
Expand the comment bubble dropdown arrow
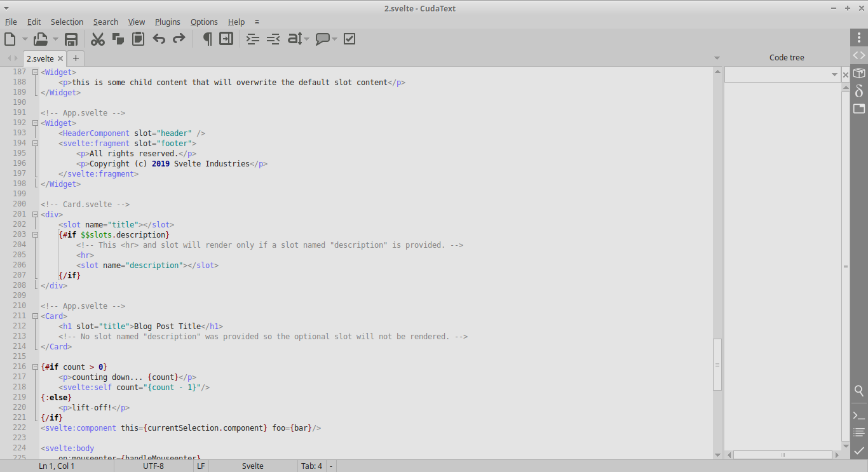334,39
